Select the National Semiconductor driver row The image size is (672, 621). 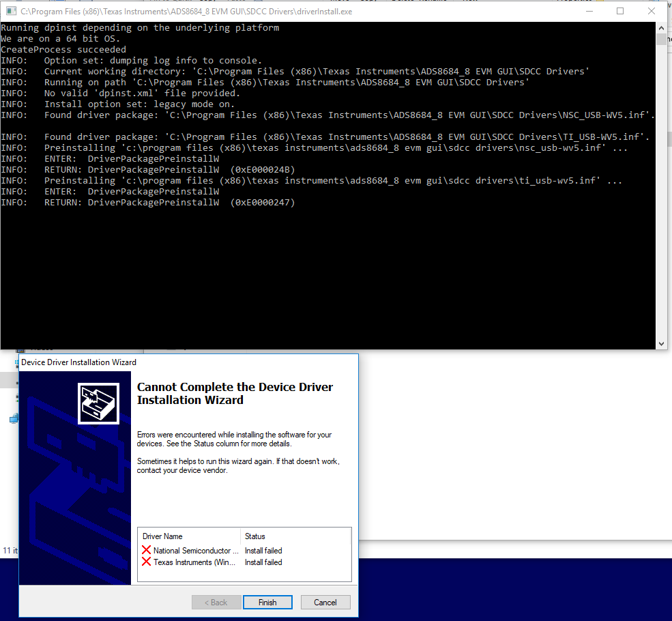pos(244,550)
